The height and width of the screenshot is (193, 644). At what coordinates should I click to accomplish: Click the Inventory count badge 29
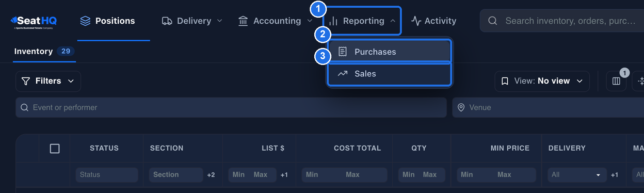[66, 51]
